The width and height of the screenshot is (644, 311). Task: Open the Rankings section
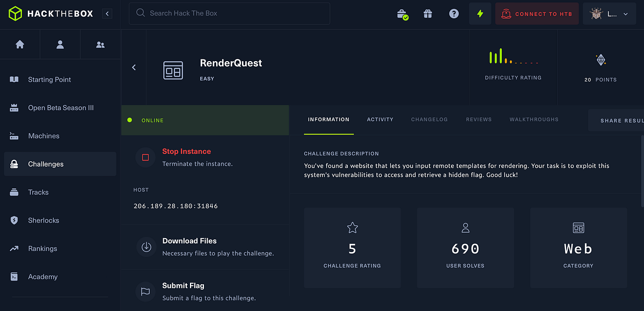43,248
